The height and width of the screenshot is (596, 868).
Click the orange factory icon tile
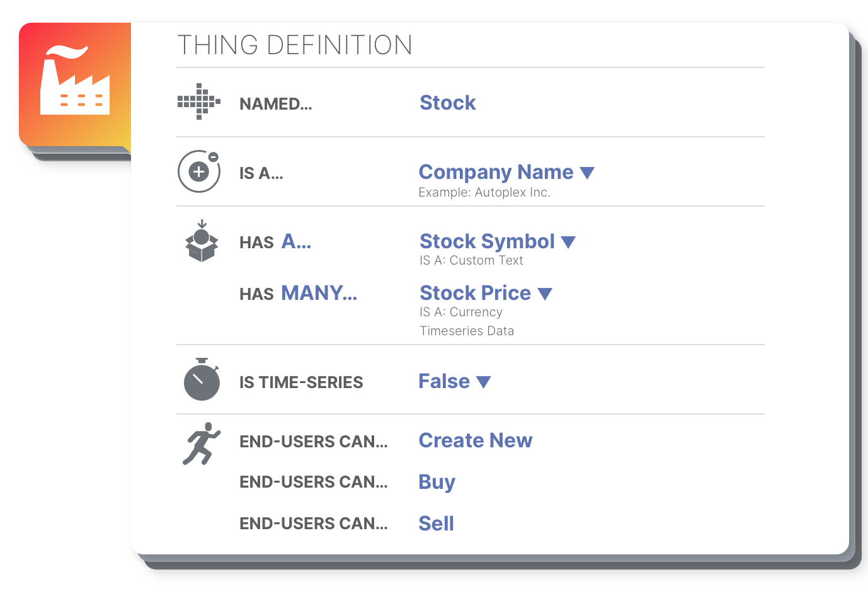(x=75, y=84)
